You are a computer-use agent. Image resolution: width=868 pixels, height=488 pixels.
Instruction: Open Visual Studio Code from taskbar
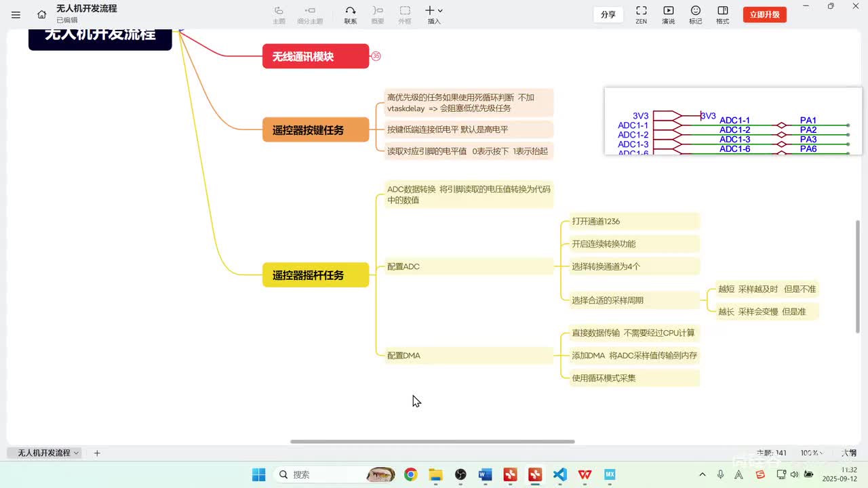coord(559,474)
